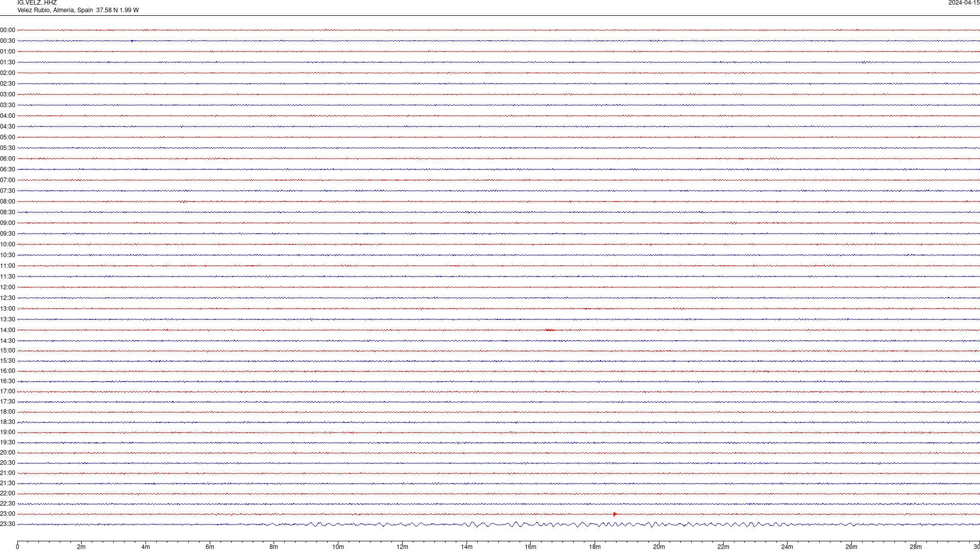Viewport: 980px width, 551px height.
Task: Click the 6m tick on the time axis
Action: (210, 547)
